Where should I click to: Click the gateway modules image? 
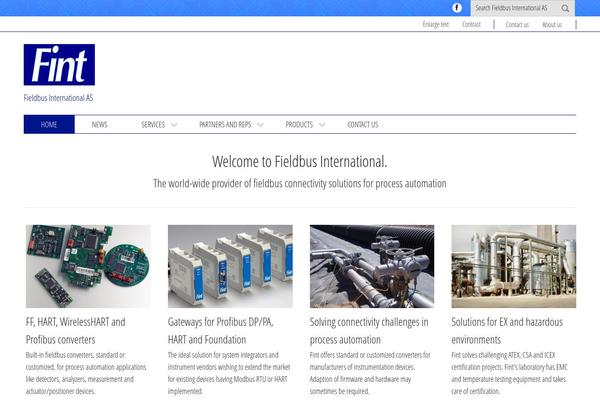click(230, 266)
